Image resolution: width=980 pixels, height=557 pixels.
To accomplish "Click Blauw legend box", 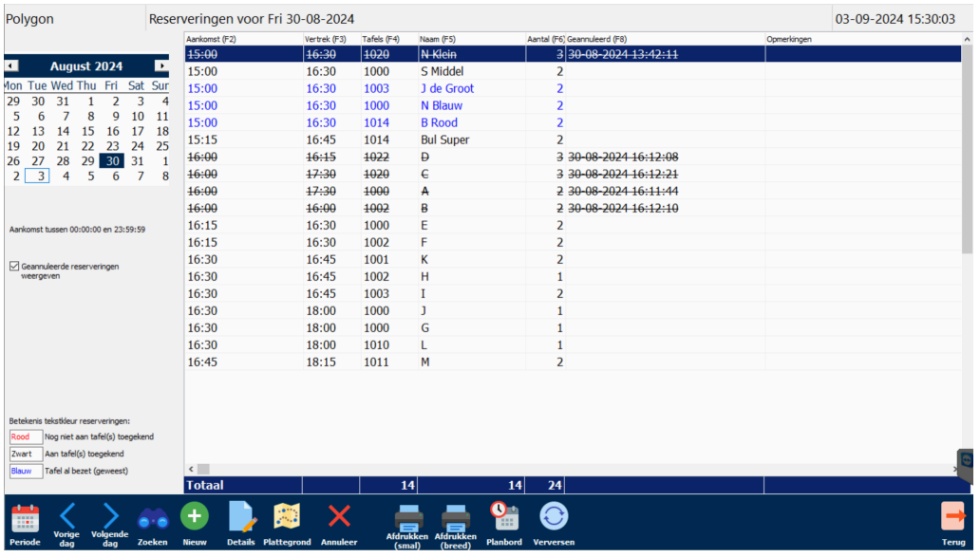I will pyautogui.click(x=26, y=471).
